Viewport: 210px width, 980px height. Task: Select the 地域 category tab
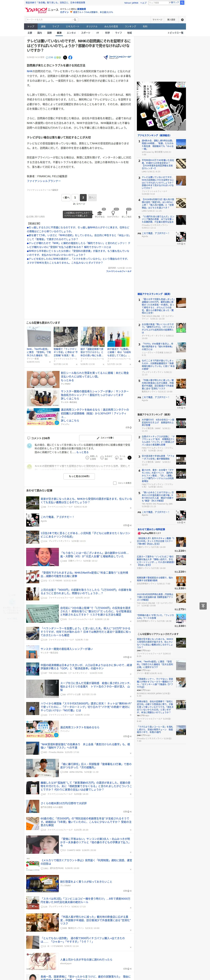click(129, 33)
